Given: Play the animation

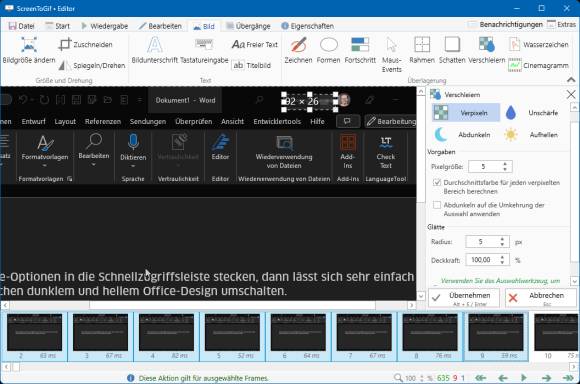Looking at the screenshot, I should tap(523, 378).
